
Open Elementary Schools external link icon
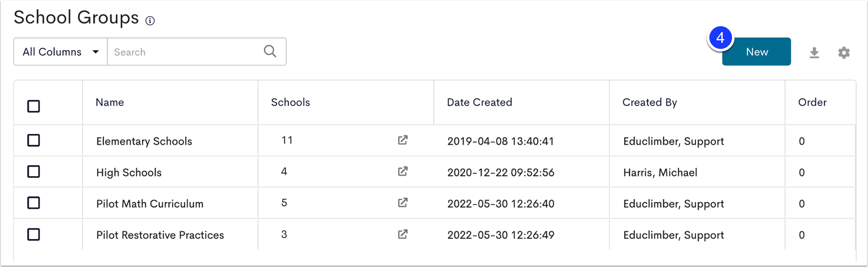403,140
